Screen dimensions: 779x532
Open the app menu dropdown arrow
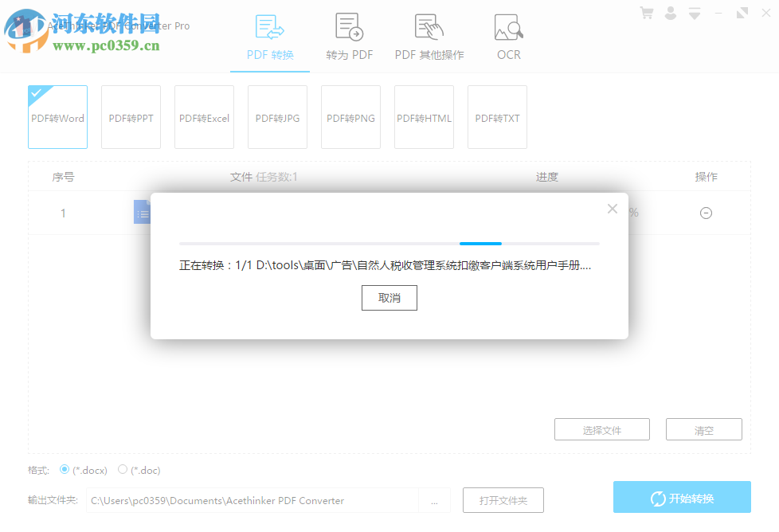click(x=694, y=13)
